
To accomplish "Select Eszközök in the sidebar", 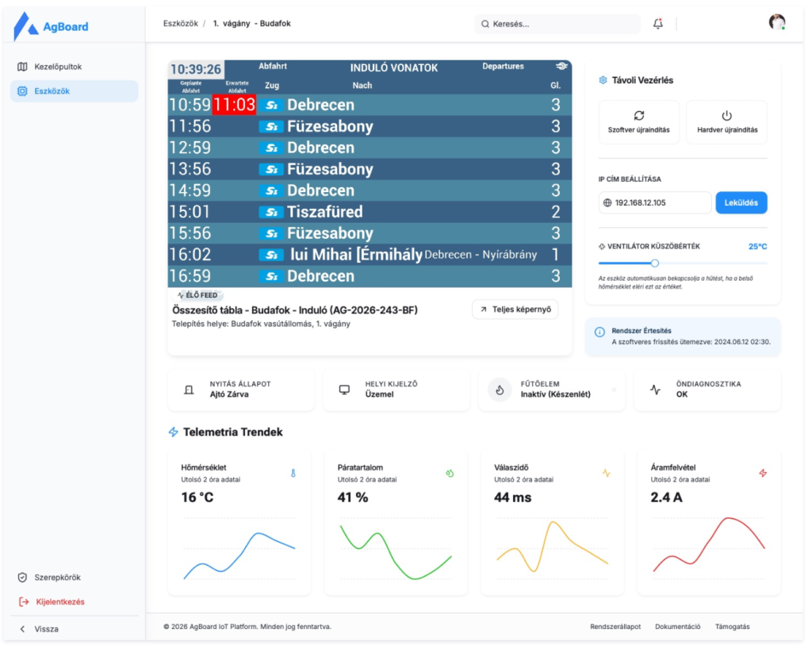I will point(75,91).
